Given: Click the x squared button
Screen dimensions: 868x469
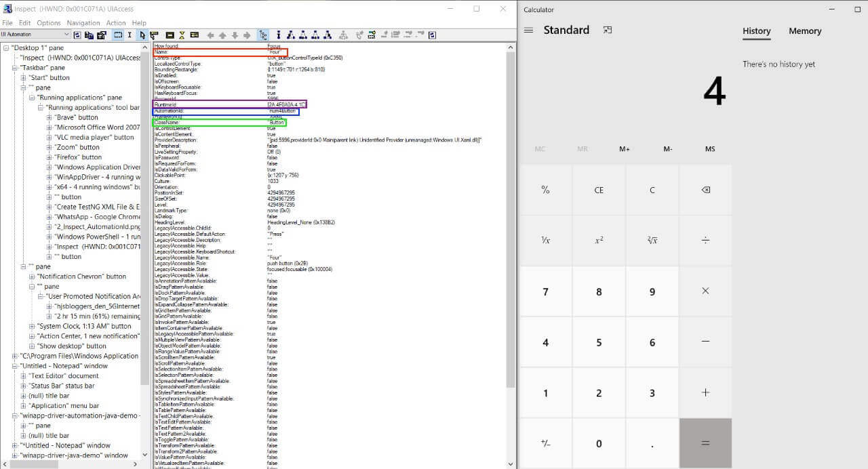Looking at the screenshot, I should pos(599,240).
